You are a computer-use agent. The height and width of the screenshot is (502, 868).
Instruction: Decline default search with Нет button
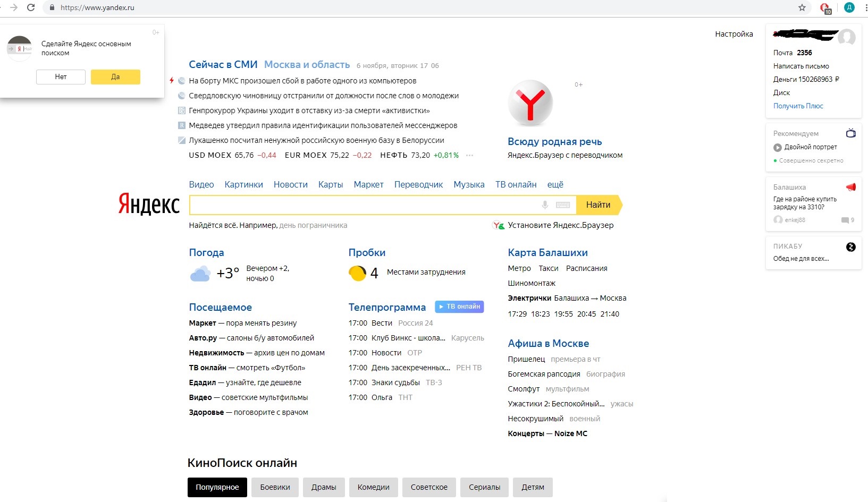coord(61,77)
